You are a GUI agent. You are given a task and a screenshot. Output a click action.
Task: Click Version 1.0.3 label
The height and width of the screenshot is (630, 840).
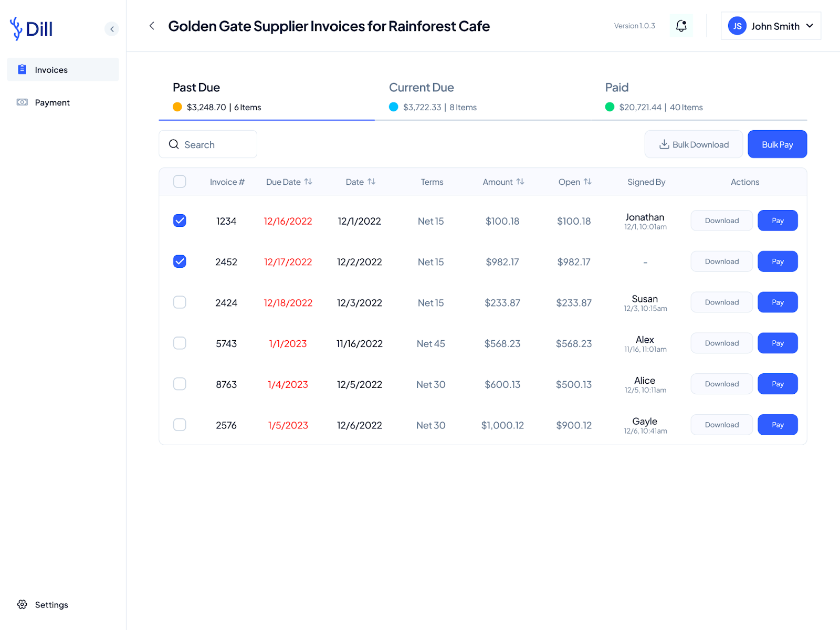click(x=634, y=26)
